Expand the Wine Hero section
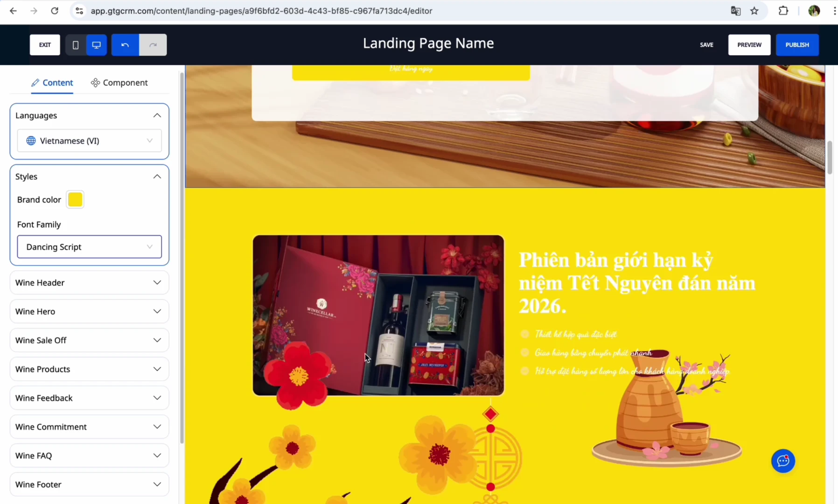The height and width of the screenshot is (504, 838). tap(90, 311)
